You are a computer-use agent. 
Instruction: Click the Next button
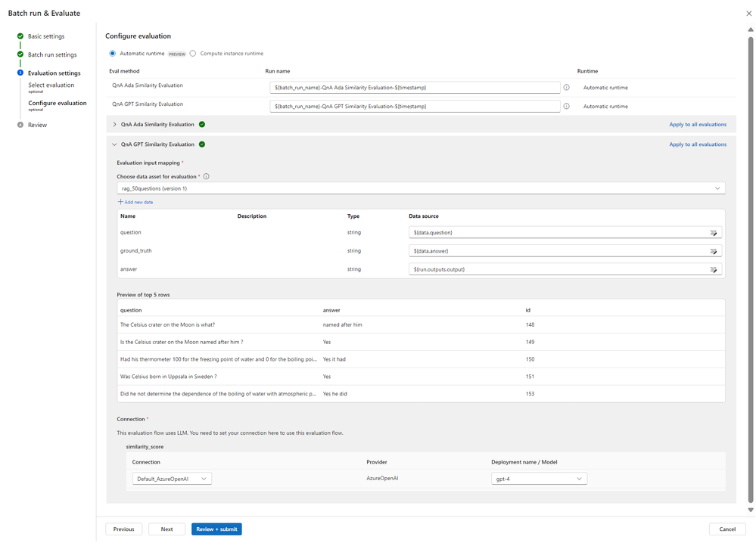[166, 529]
